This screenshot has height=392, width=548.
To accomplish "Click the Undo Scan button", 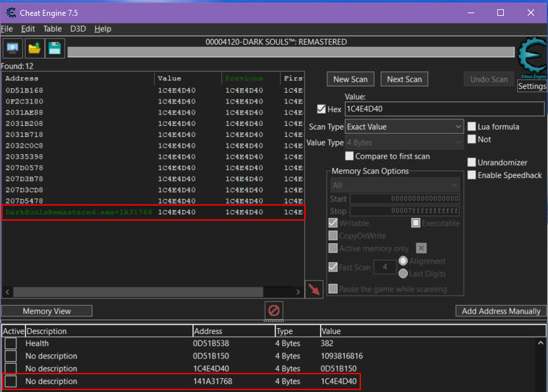I will [x=489, y=79].
